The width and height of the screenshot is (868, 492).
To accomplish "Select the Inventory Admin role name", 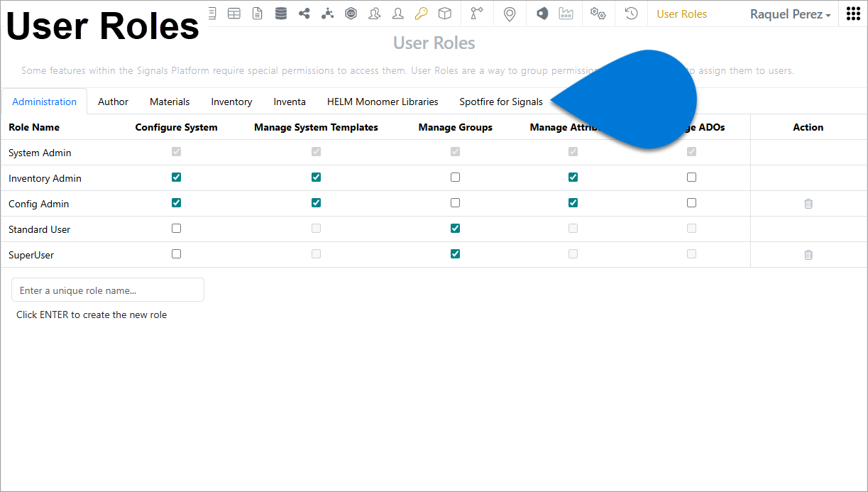I will [x=45, y=178].
